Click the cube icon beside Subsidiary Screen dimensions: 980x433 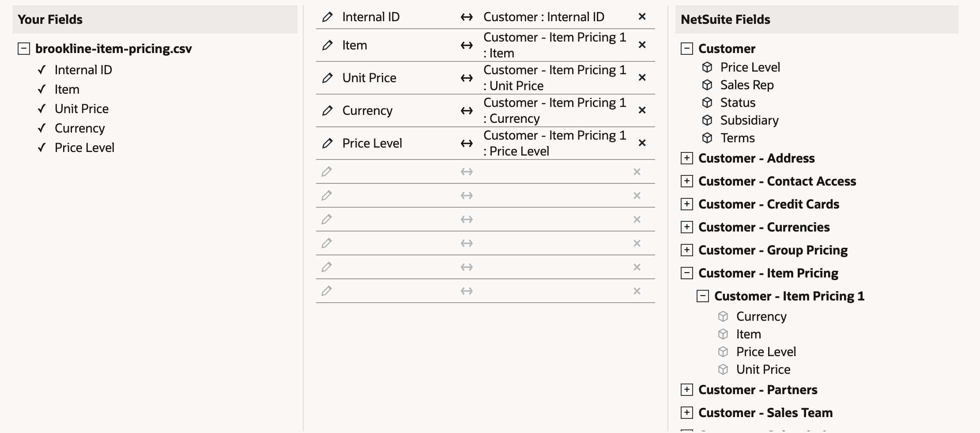click(707, 120)
